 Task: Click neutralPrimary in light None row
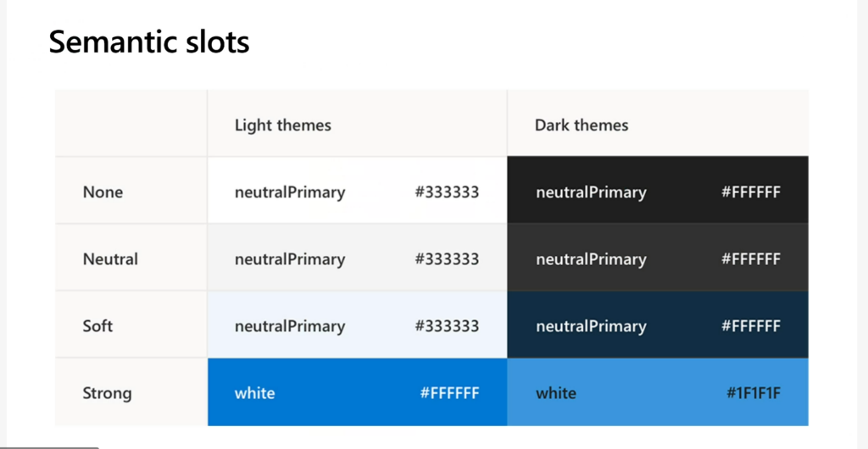coord(290,192)
